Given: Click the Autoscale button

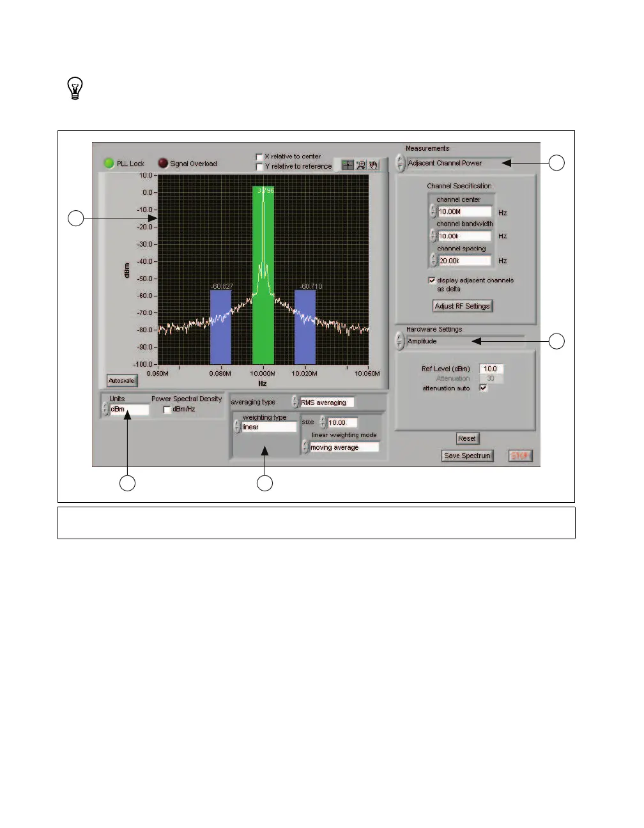Looking at the screenshot, I should coord(121,381).
